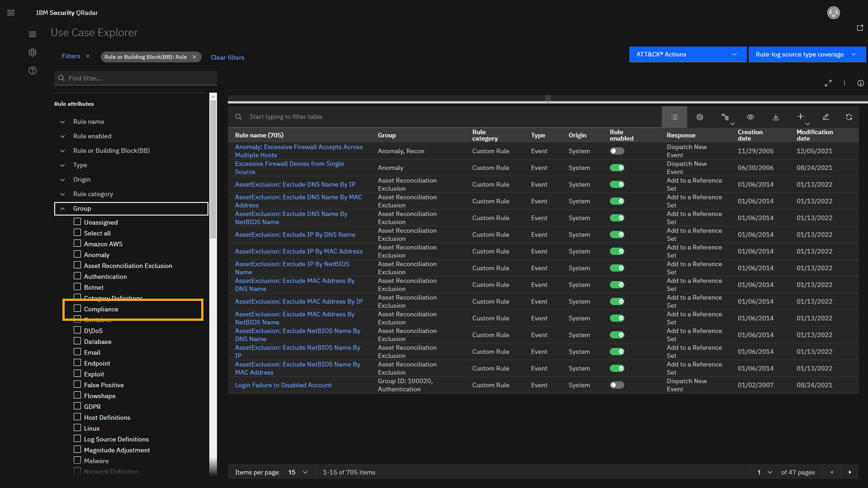The height and width of the screenshot is (488, 868).
Task: Open table settings gear icon
Action: coord(700,117)
